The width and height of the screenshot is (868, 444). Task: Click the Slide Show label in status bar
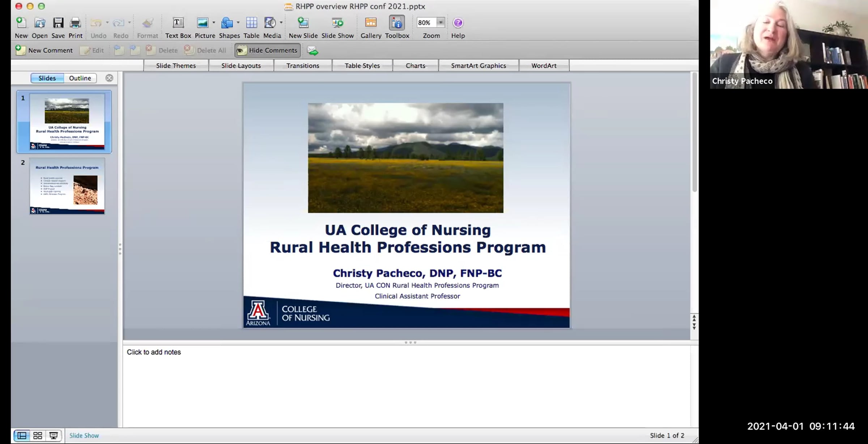(x=84, y=436)
